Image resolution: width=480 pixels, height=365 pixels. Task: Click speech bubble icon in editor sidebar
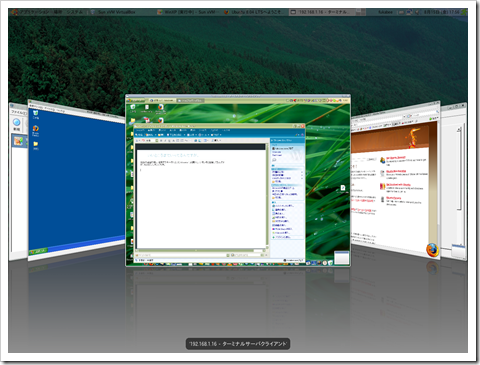274,160
